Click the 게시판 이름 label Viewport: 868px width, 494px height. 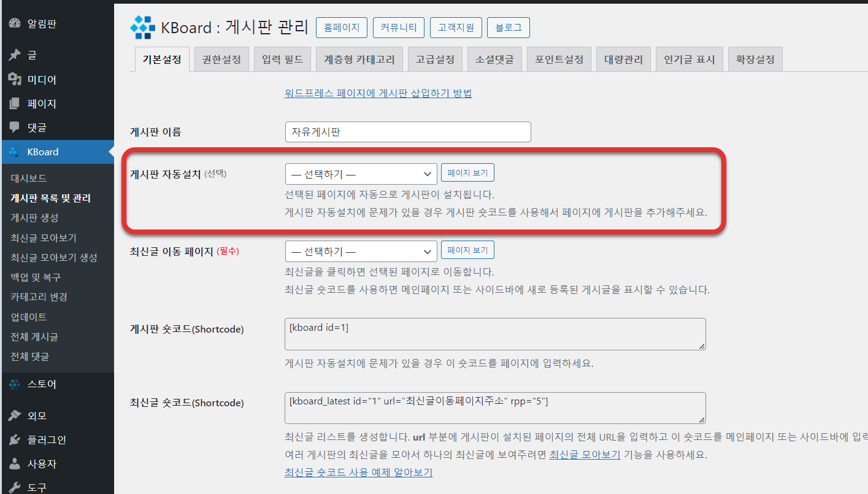pyautogui.click(x=156, y=132)
